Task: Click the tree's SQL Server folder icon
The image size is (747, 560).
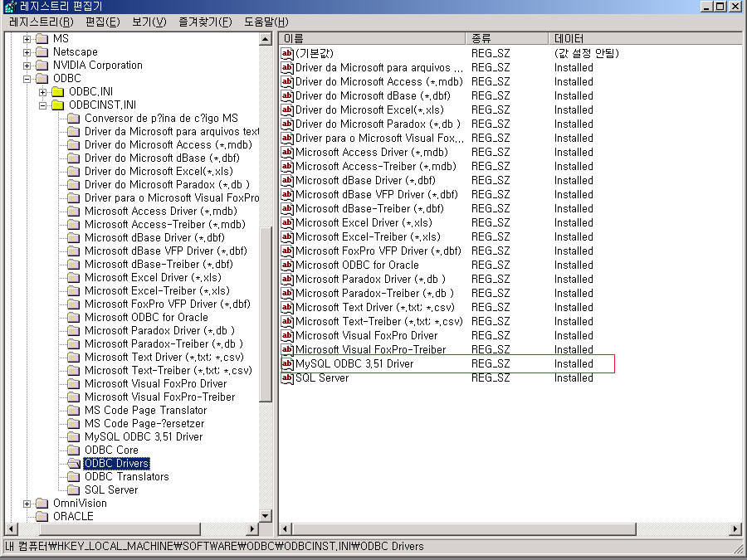Action: (x=74, y=490)
